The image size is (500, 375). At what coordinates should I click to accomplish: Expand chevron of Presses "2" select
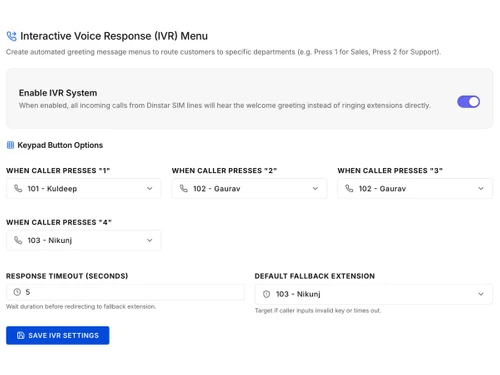[315, 189]
